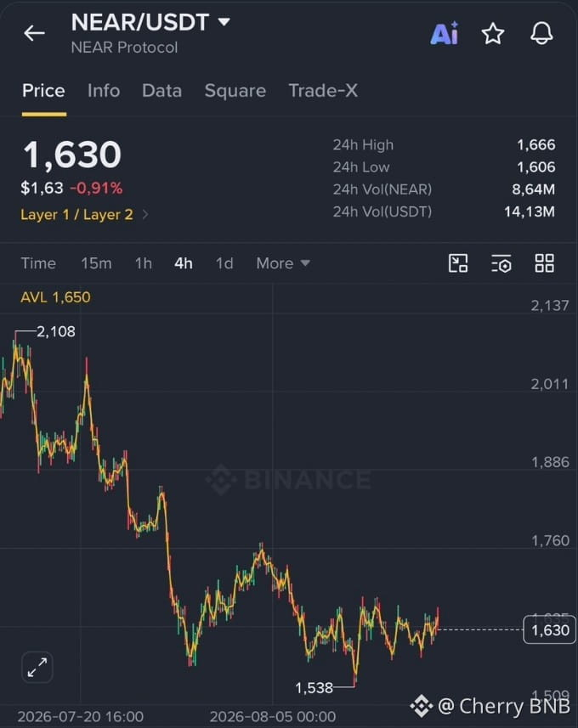The width and height of the screenshot is (578, 728).
Task: Select the -0,91% change text
Action: (x=96, y=188)
